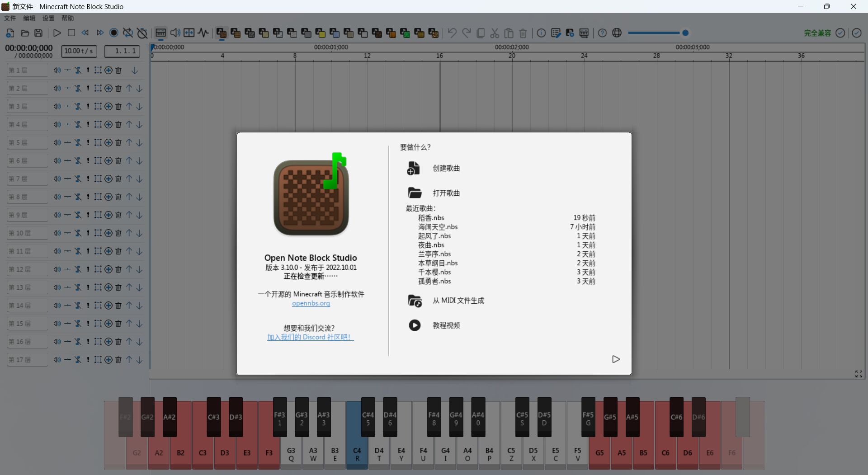Start playback with the play button
The height and width of the screenshot is (475, 868).
(57, 33)
